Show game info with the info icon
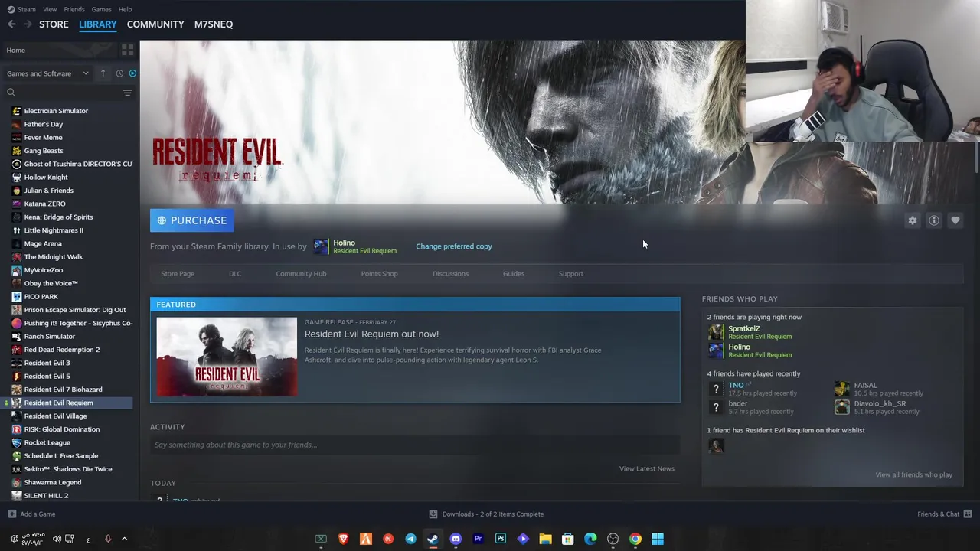The image size is (980, 551). point(934,220)
